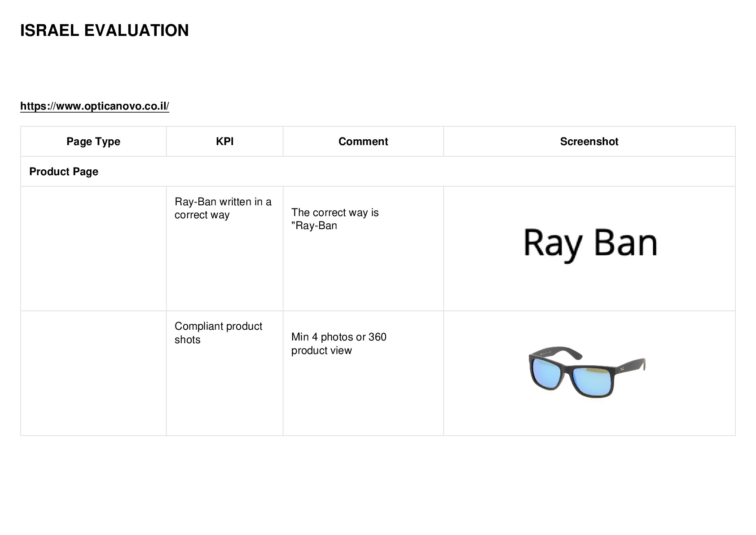Viewport: 756px width, 535px height.
Task: Select the Comment column header
Action: click(x=363, y=141)
